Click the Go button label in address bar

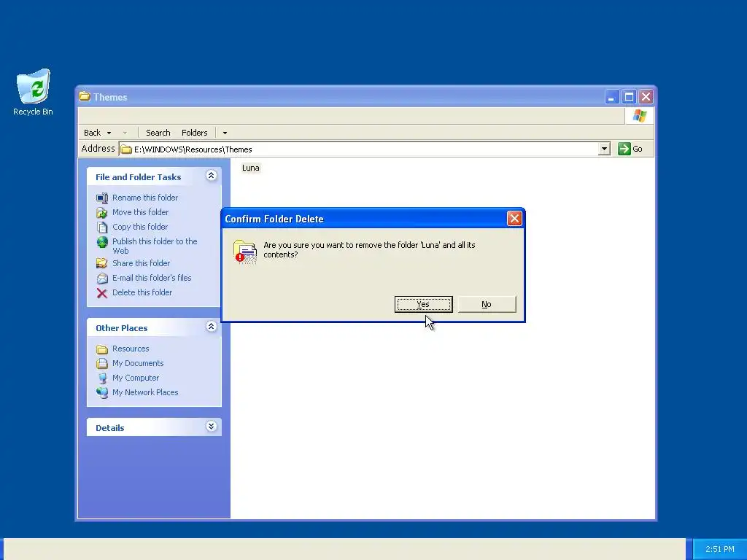[638, 149]
